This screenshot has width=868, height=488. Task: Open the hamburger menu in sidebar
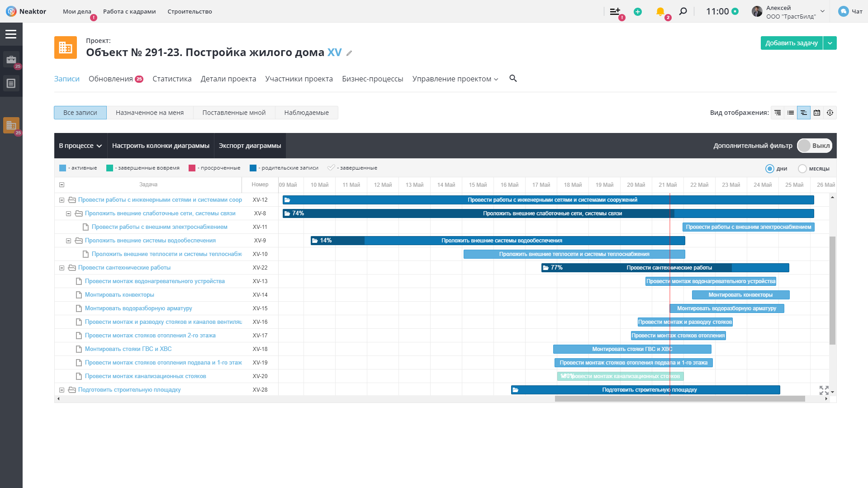11,34
